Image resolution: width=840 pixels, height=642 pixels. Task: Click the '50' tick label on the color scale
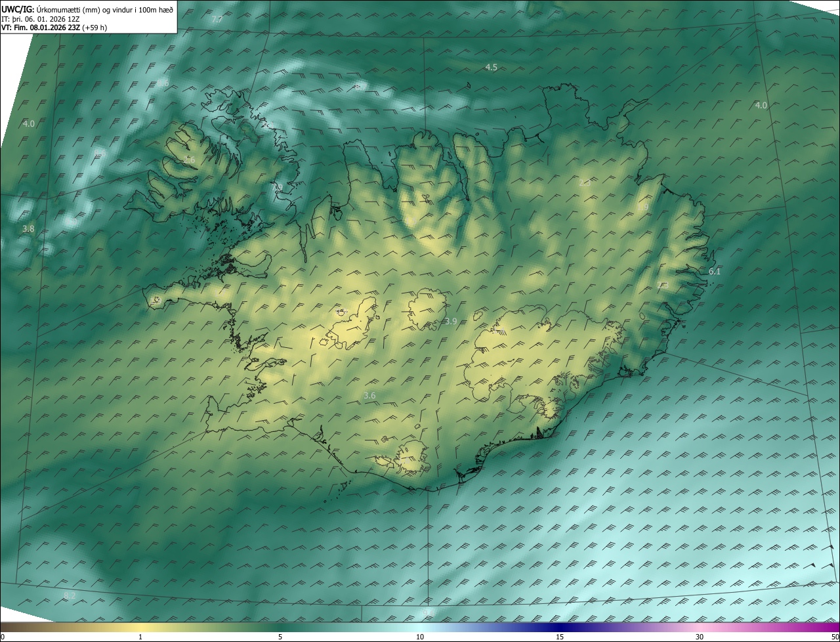835,637
